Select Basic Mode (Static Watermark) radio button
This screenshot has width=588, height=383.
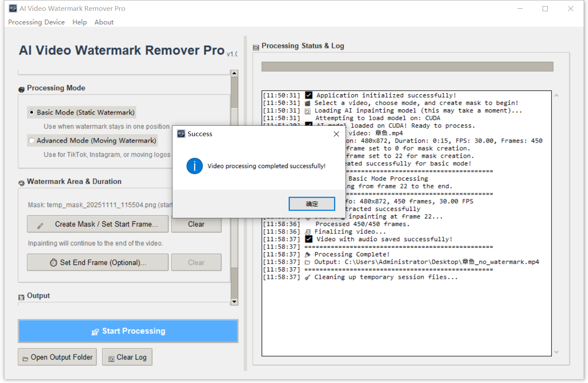pos(32,112)
